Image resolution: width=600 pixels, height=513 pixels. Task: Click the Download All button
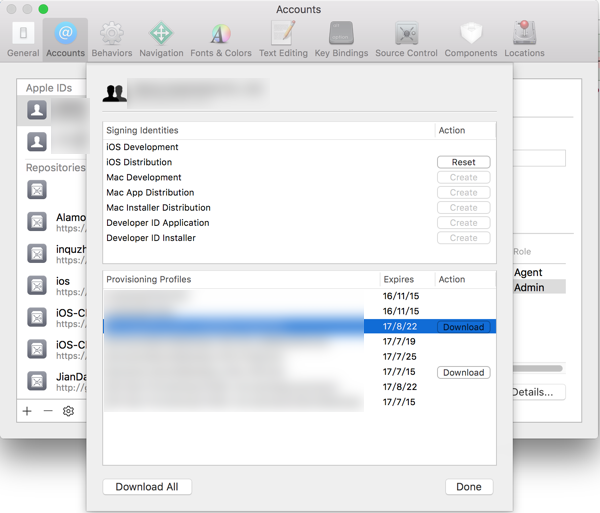(x=147, y=487)
